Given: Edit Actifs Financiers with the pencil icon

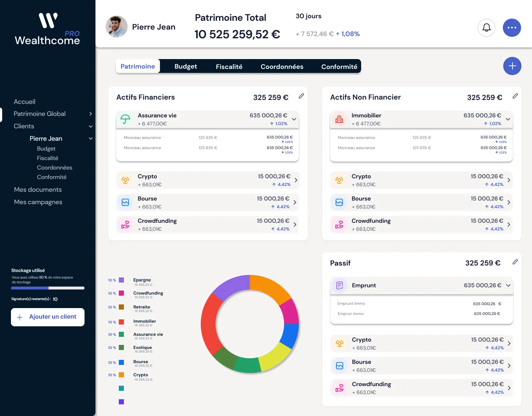Looking at the screenshot, I should point(301,96).
